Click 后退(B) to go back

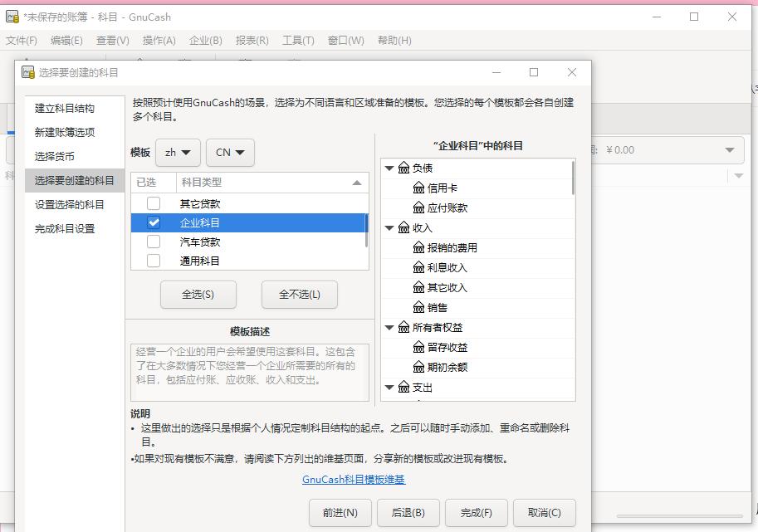[408, 513]
